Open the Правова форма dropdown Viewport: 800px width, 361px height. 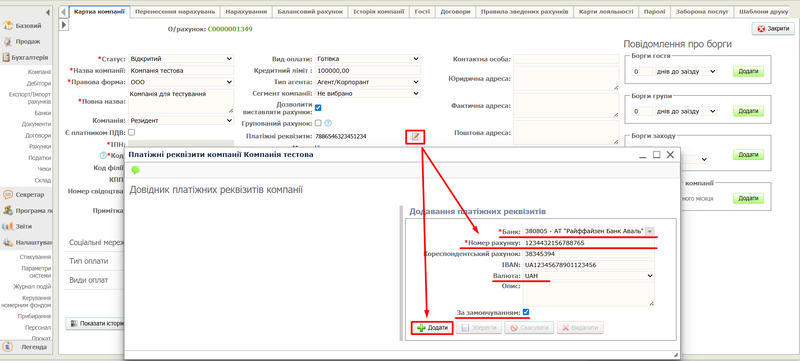(181, 82)
